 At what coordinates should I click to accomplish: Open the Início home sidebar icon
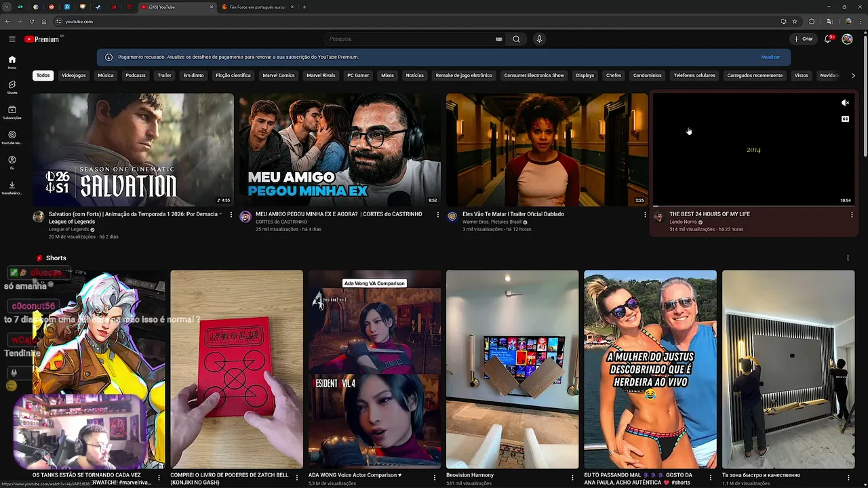pos(12,62)
